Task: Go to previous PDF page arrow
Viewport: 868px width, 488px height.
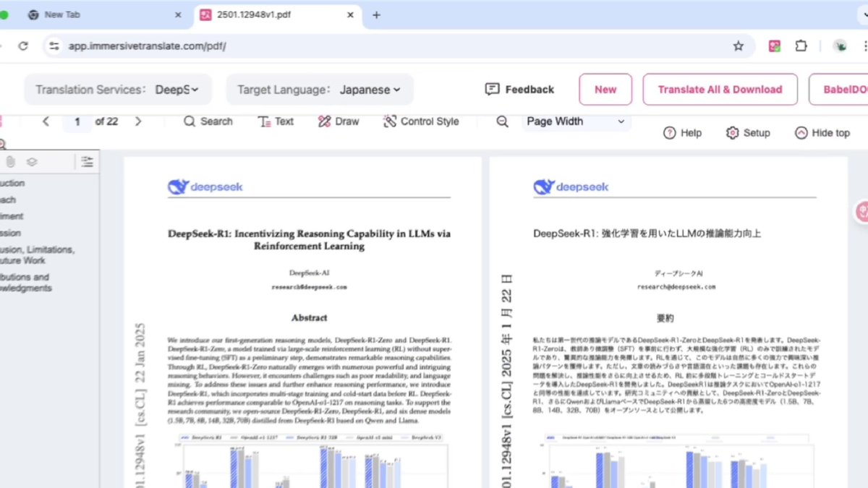Action: click(x=46, y=121)
